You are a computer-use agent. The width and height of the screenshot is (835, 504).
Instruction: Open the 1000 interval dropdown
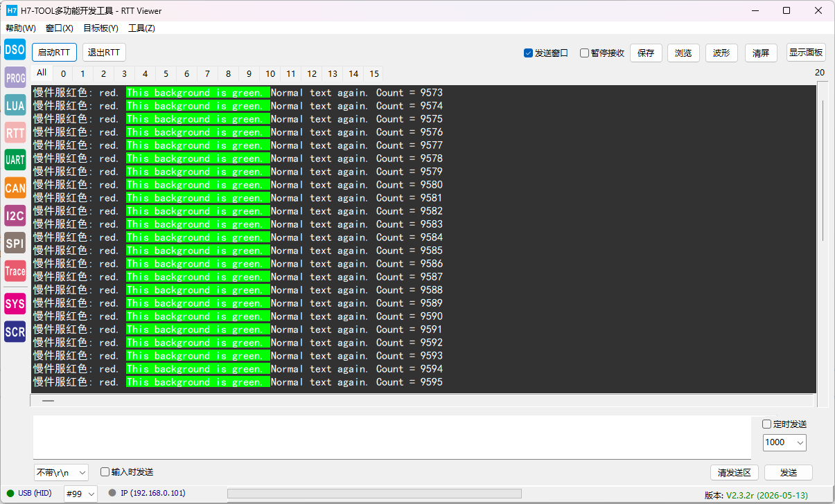[784, 442]
